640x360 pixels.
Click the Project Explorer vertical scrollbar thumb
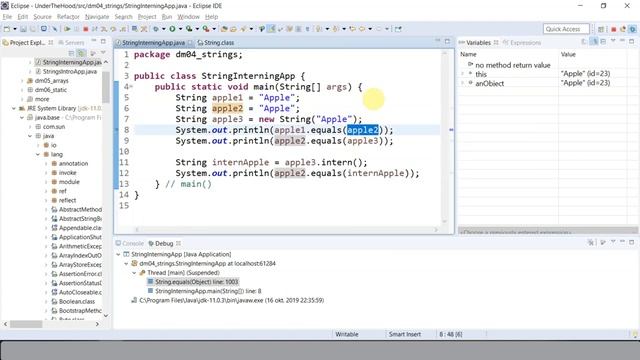point(106,87)
